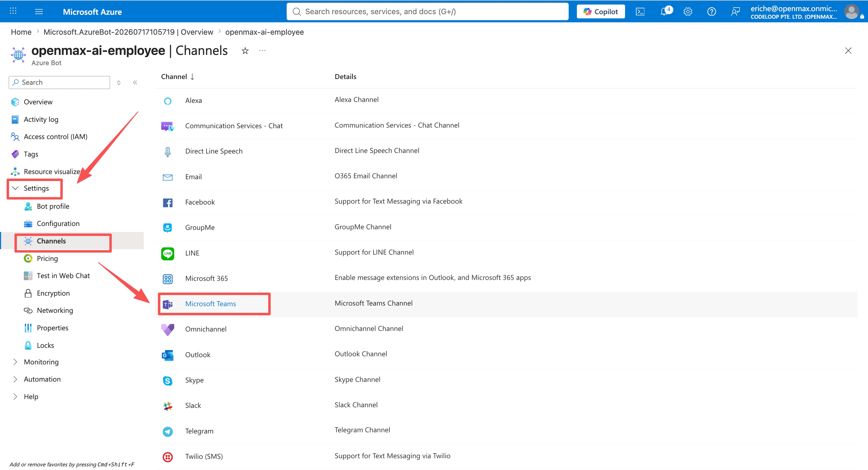Viewport: 868px width, 470px height.
Task: Click the Alexa channel icon
Action: (x=168, y=101)
